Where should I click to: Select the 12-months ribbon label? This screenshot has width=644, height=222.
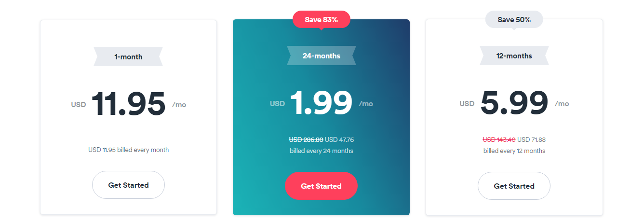pyautogui.click(x=514, y=55)
